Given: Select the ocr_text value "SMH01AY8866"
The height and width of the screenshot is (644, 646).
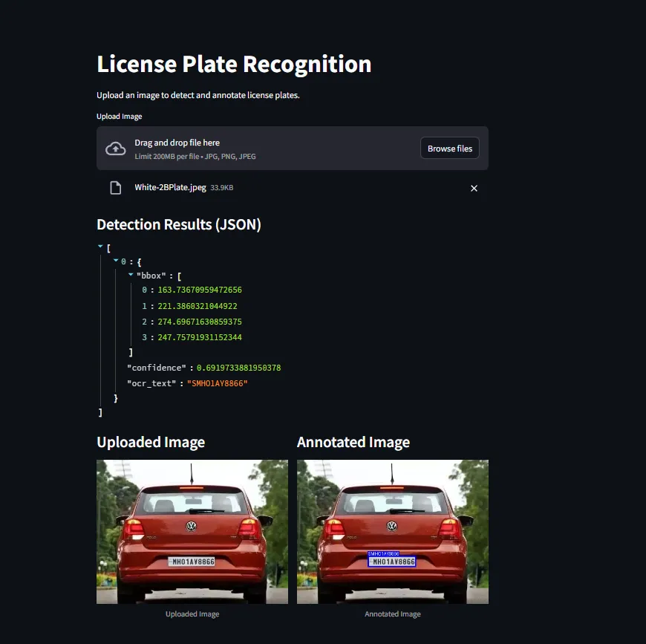Looking at the screenshot, I should click(217, 383).
